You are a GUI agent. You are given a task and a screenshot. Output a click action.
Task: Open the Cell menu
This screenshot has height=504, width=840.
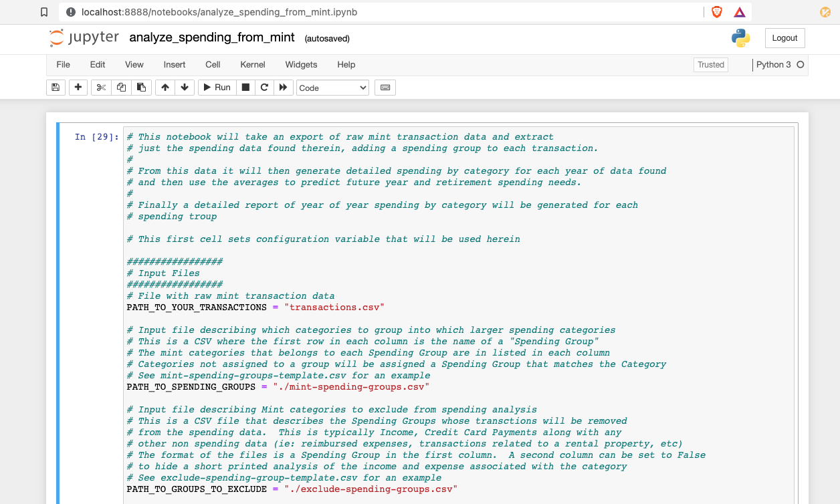tap(213, 65)
